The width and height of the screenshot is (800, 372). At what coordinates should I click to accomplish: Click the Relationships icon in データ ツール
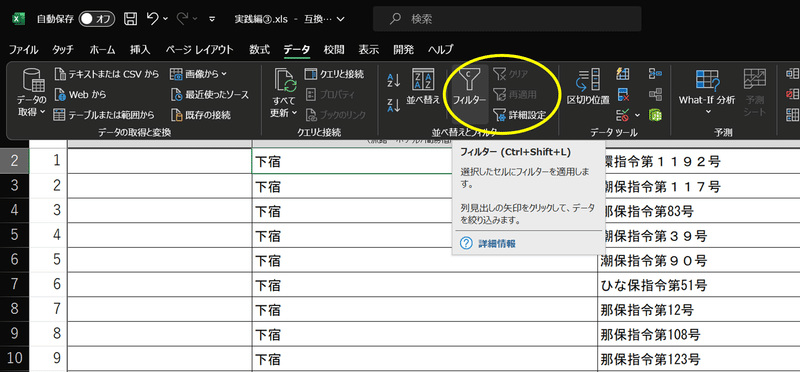point(655,94)
